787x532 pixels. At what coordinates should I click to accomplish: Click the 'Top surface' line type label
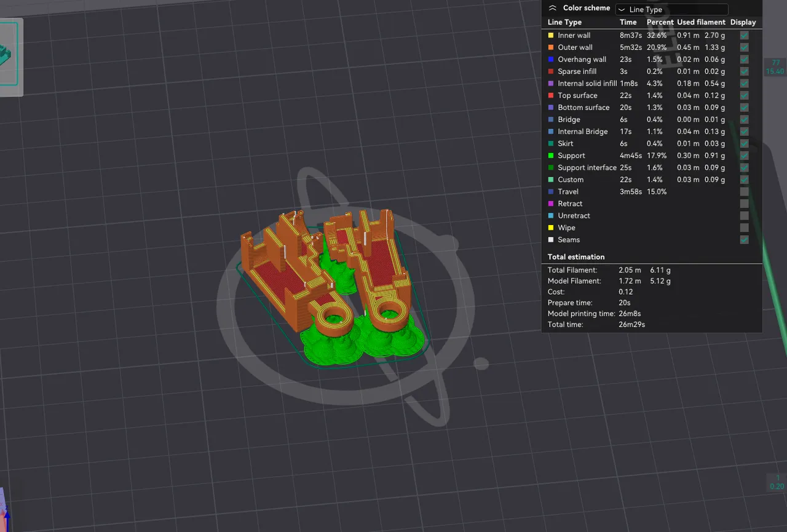pos(577,95)
